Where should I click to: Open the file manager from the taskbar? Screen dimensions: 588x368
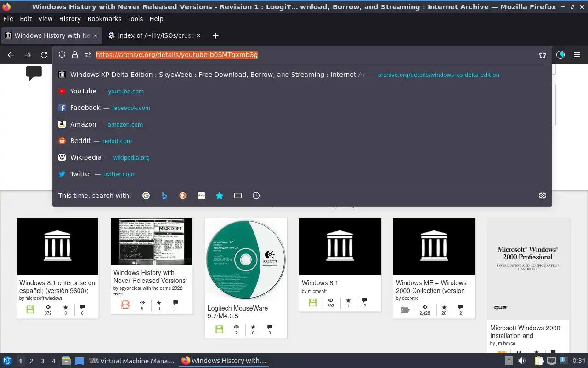tap(66, 361)
